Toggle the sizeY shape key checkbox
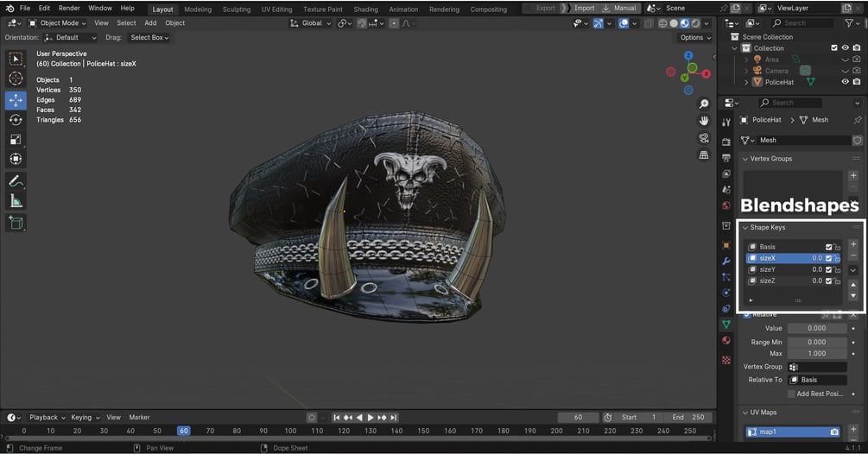868x454 pixels. 828,270
